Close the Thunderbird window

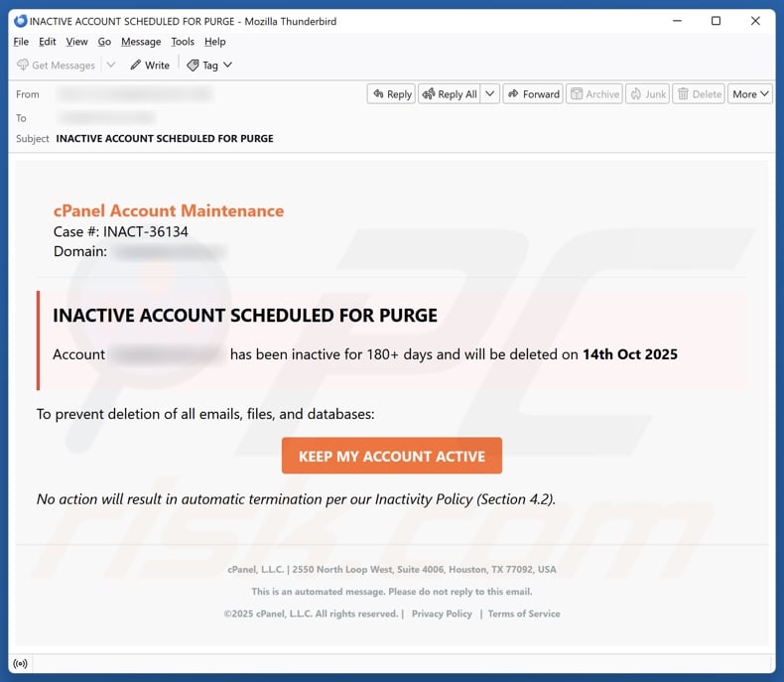(x=755, y=21)
